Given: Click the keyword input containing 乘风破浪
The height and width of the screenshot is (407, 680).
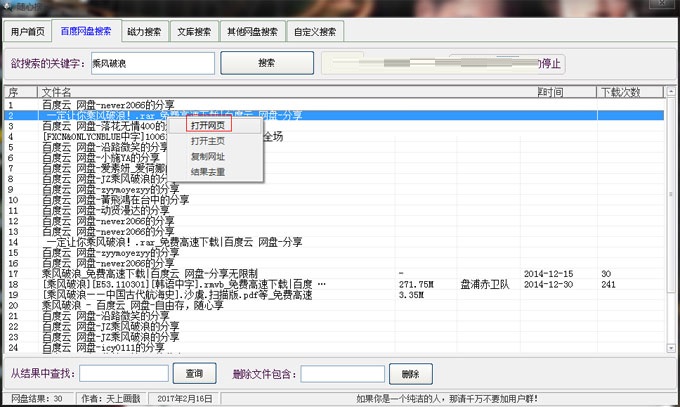Looking at the screenshot, I should [151, 63].
